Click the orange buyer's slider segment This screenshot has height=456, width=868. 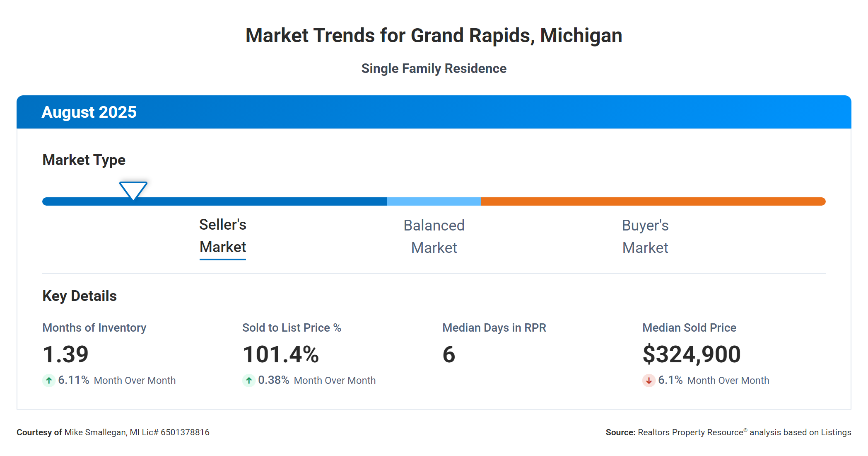(652, 201)
